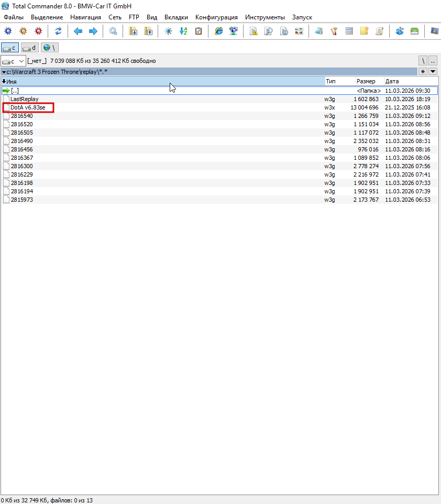Click the document with magnifier search icon
Image resolution: width=441 pixels, height=504 pixels.
coord(269,31)
